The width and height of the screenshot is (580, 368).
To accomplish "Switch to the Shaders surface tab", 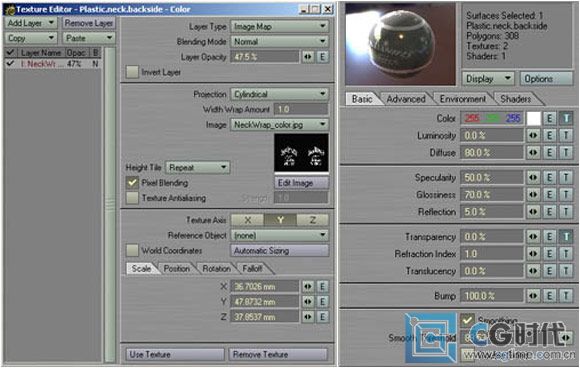I will [516, 99].
